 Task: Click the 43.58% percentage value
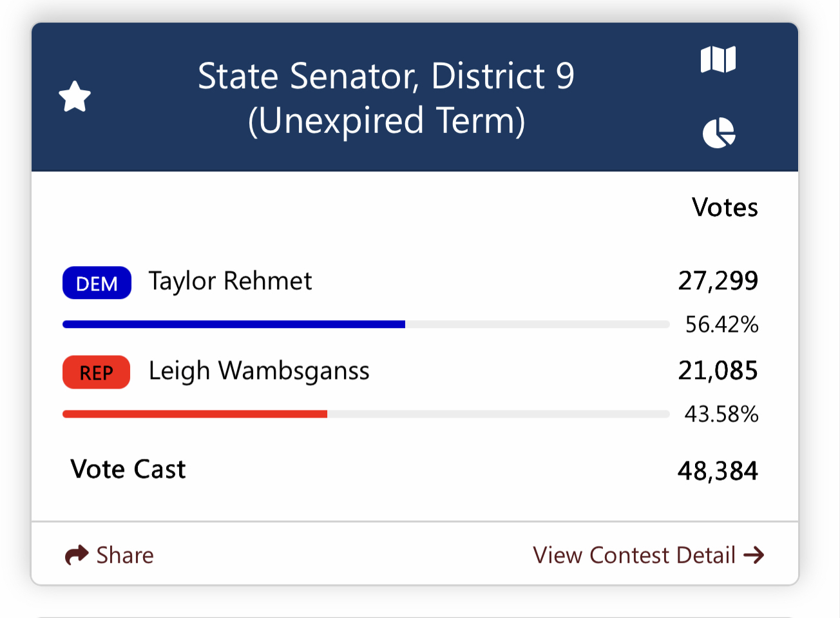[x=721, y=414]
